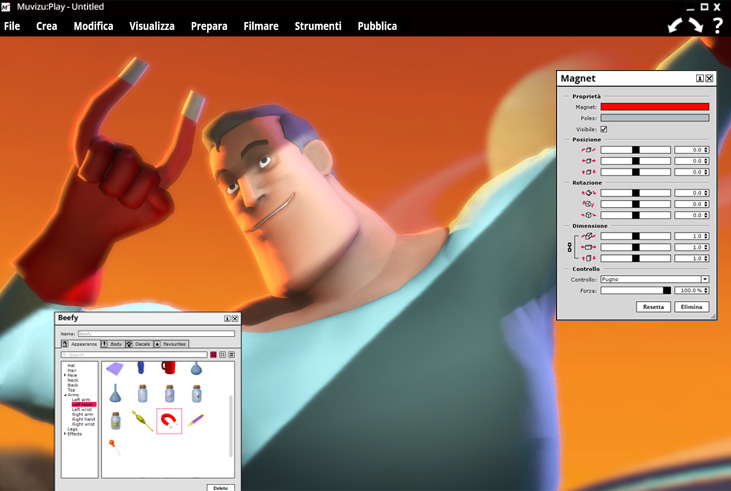Untick the Visibile checkbox
This screenshot has height=491, width=731.
(x=604, y=129)
